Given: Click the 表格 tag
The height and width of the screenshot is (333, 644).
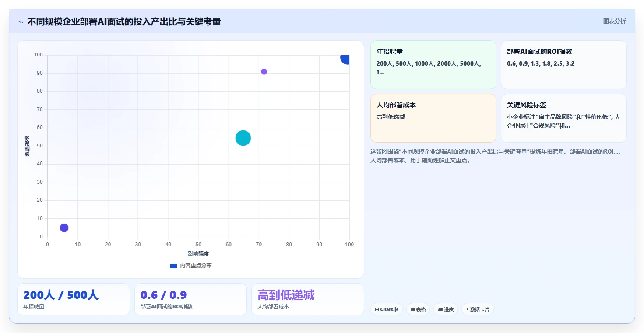Looking at the screenshot, I should [x=418, y=309].
